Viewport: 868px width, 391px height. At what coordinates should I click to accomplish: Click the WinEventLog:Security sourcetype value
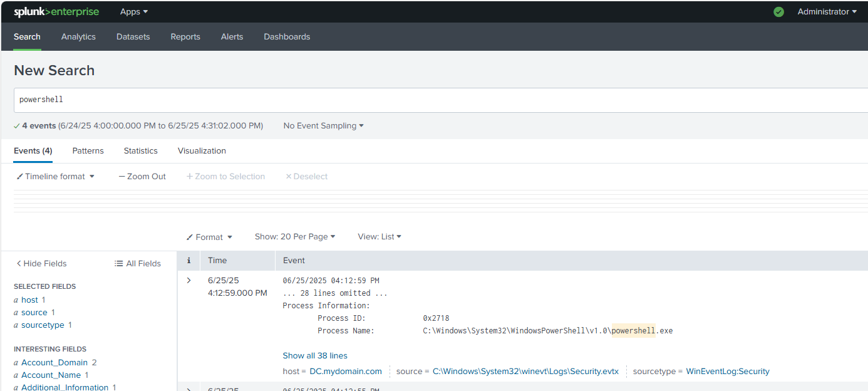pyautogui.click(x=728, y=372)
